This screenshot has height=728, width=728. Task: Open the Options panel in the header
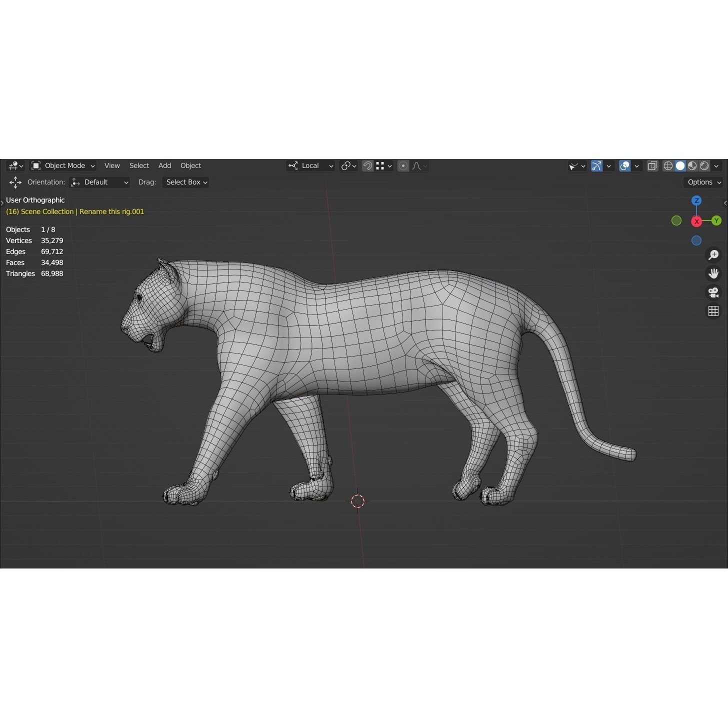702,182
